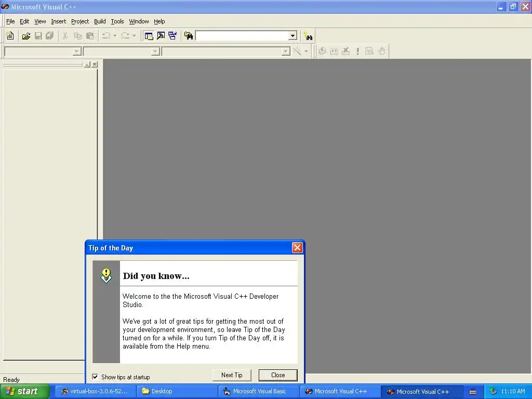The height and width of the screenshot is (399, 532).
Task: Open the Help menu
Action: [x=159, y=21]
